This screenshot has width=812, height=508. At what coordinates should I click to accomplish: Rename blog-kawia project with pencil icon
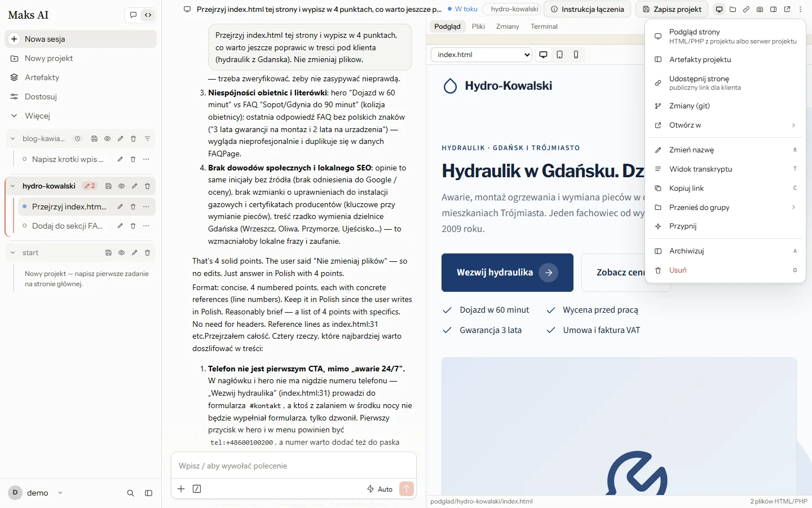pyautogui.click(x=120, y=139)
